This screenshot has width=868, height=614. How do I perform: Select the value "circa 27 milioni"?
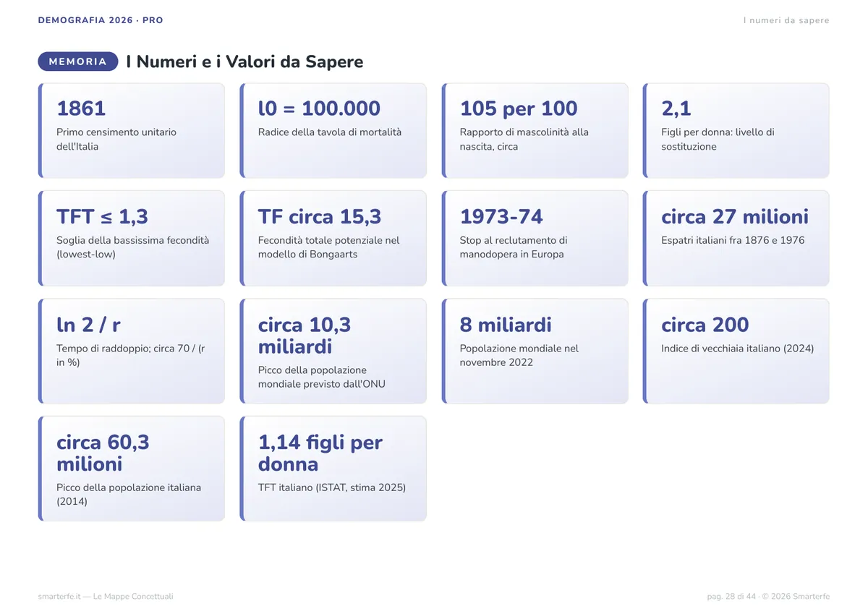coord(735,217)
